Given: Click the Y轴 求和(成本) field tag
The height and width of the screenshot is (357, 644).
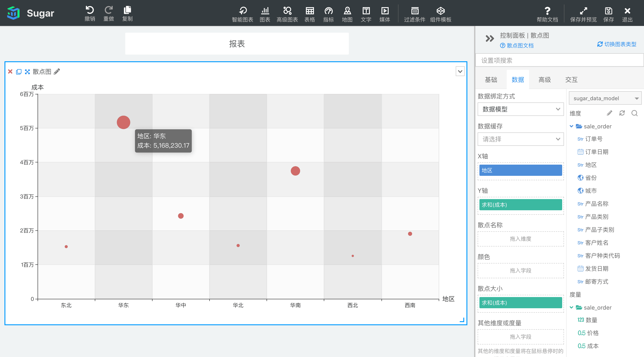Looking at the screenshot, I should (x=521, y=205).
